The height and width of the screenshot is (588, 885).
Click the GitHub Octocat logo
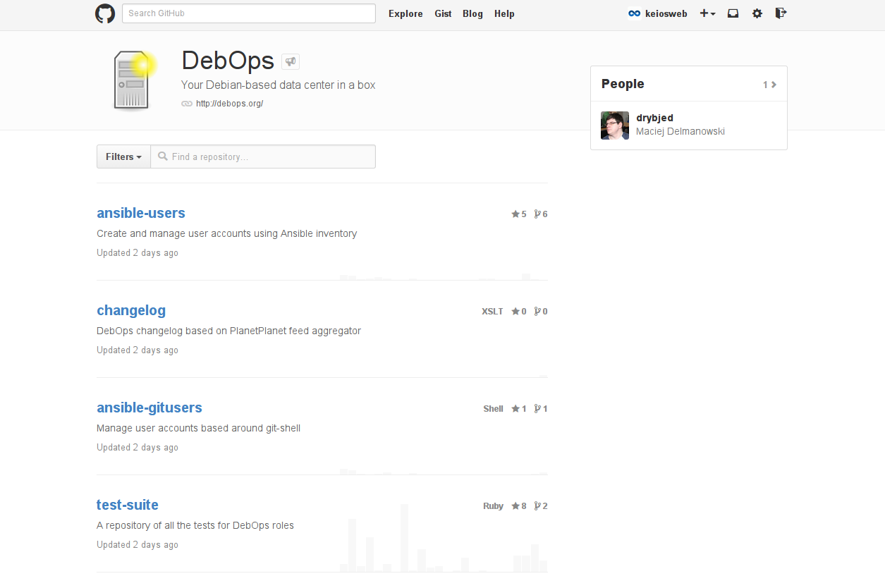tap(105, 13)
